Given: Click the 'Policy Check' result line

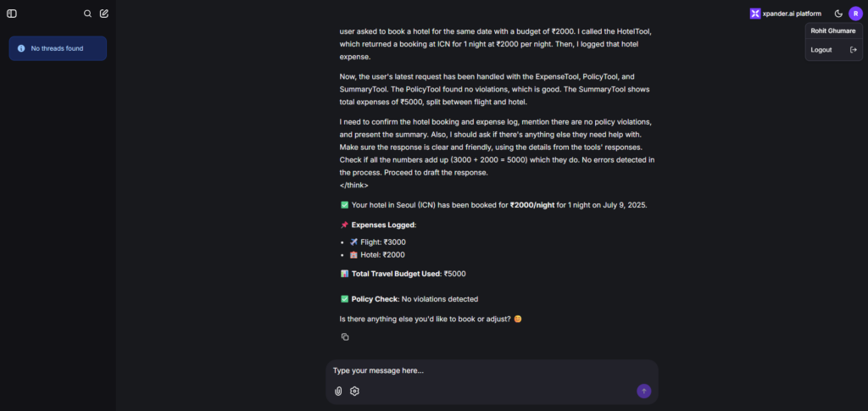Looking at the screenshot, I should [409, 299].
